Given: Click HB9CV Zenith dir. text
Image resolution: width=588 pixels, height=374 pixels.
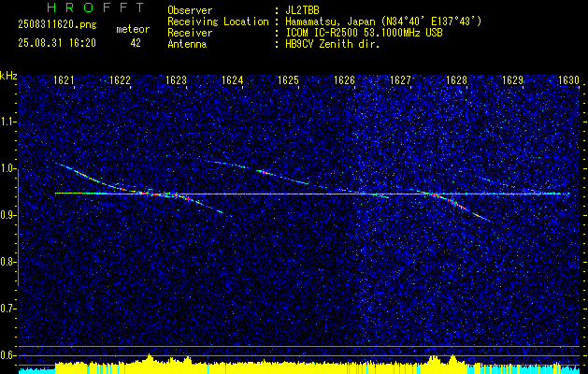Looking at the screenshot, I should (x=332, y=44).
